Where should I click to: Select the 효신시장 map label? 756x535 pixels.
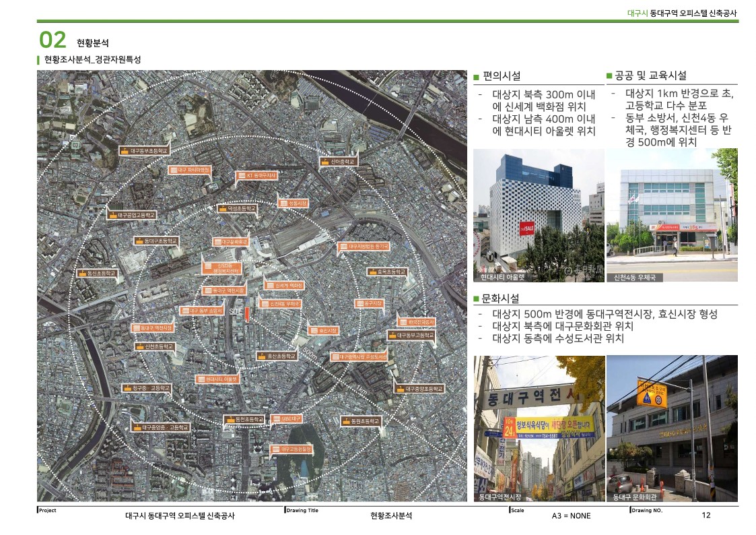(323, 330)
